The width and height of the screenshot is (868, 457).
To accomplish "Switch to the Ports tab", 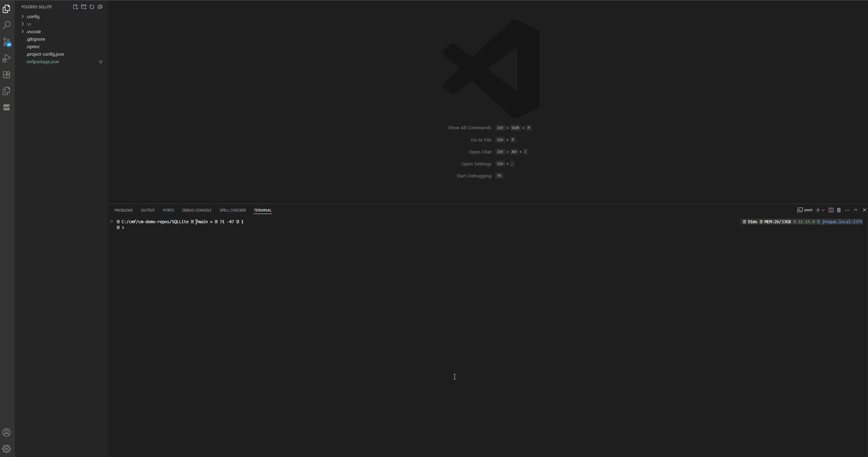I will pyautogui.click(x=168, y=210).
